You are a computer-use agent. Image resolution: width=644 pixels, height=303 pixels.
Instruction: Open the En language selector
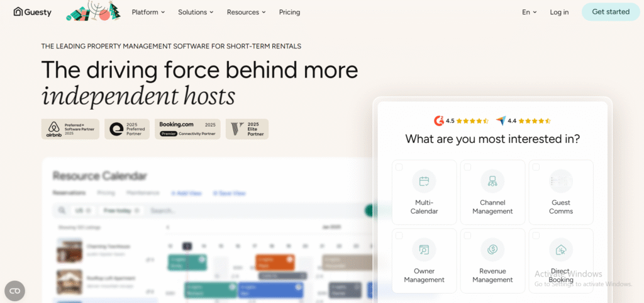[529, 12]
